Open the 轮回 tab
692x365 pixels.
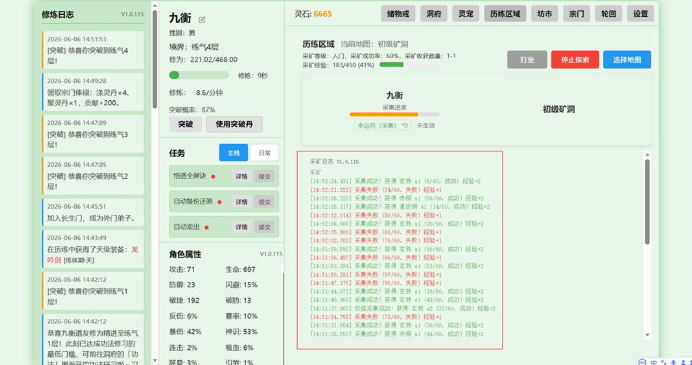(608, 14)
